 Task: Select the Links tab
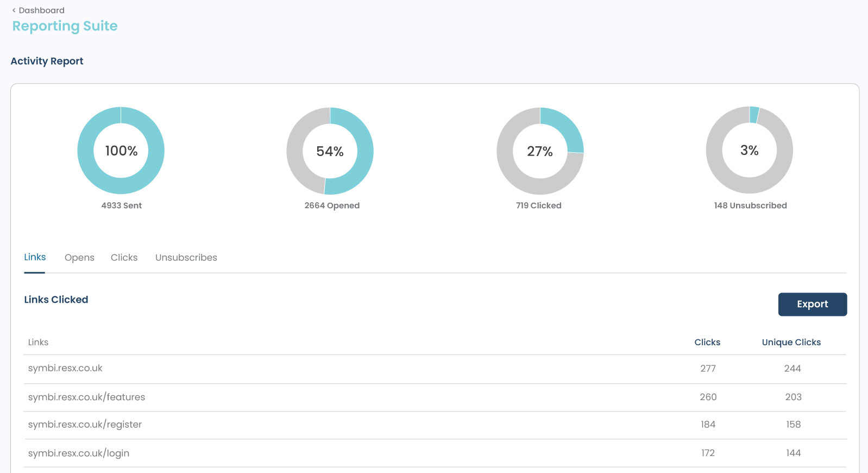click(35, 257)
